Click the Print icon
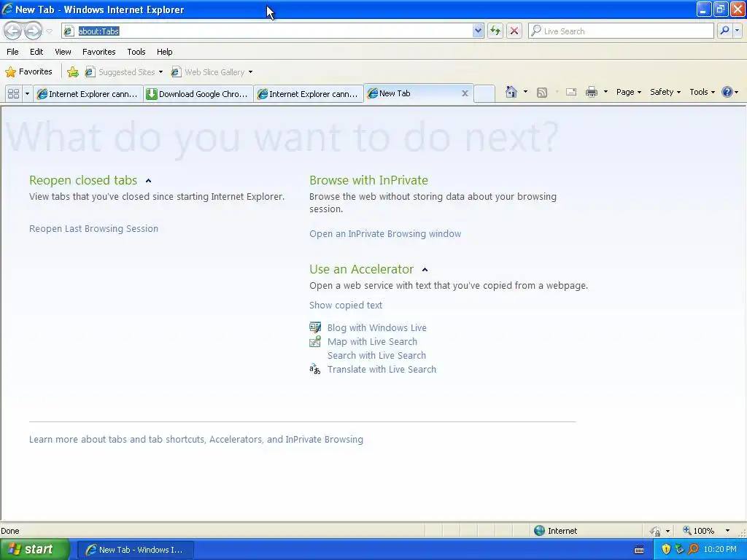This screenshot has width=747, height=560. [x=591, y=93]
